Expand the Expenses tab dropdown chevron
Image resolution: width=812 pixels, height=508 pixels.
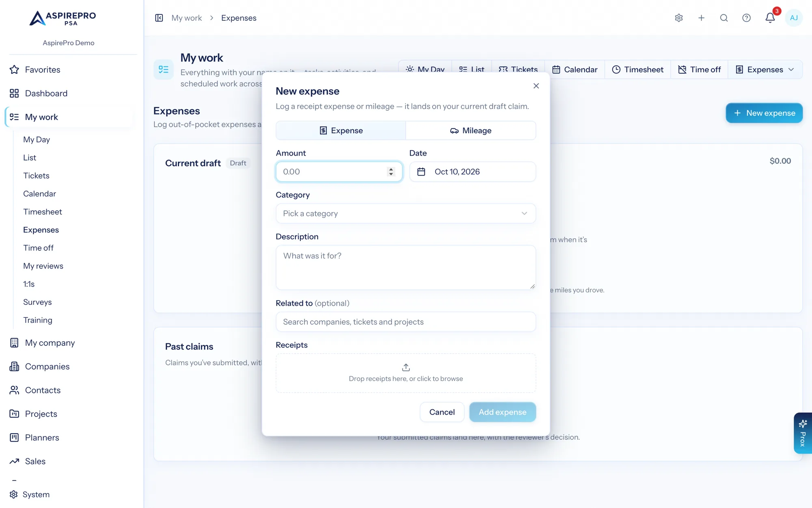coord(791,69)
